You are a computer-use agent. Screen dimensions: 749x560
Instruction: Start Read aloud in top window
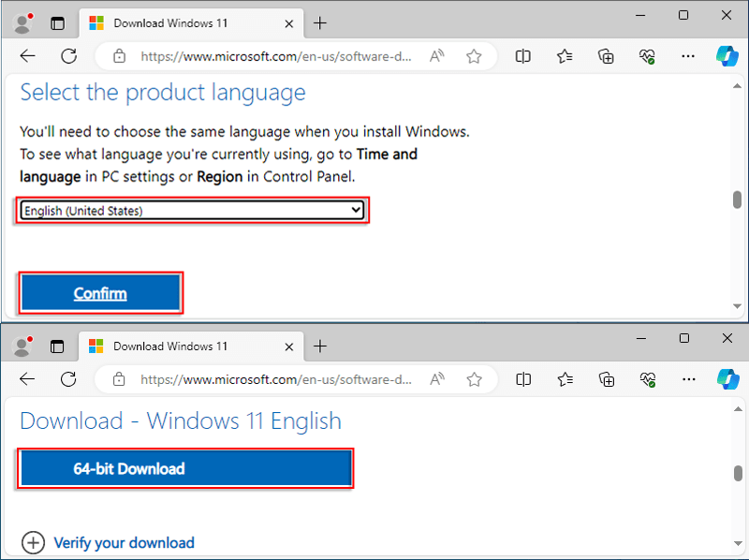pos(436,56)
